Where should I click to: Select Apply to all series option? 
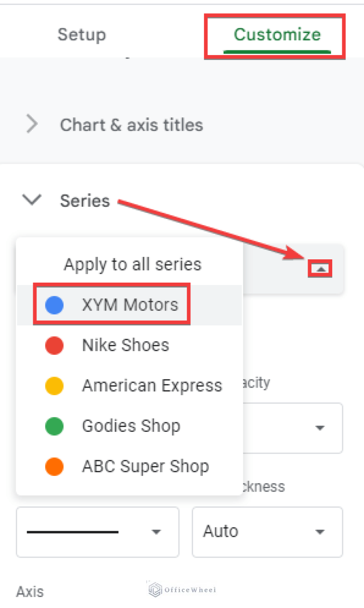click(x=133, y=265)
